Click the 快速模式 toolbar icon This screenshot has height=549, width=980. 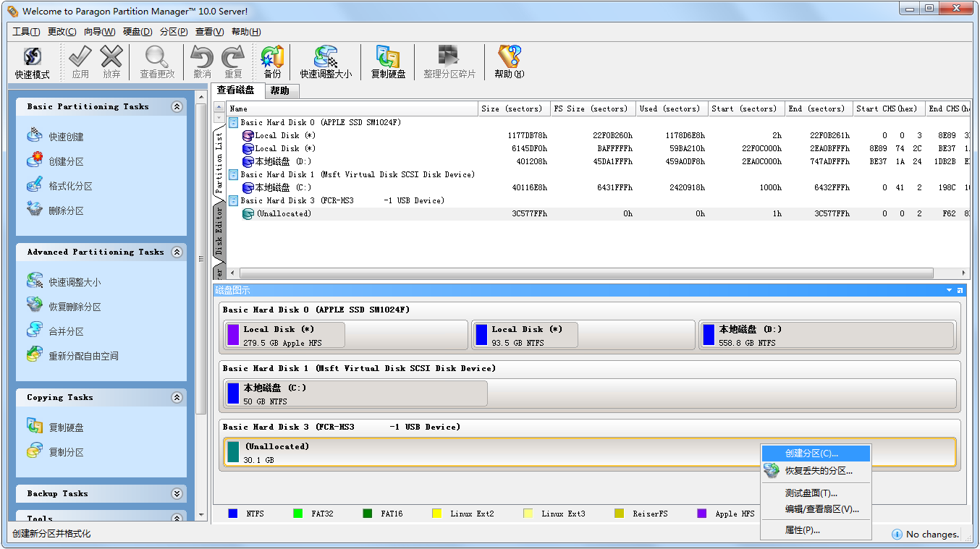click(33, 62)
